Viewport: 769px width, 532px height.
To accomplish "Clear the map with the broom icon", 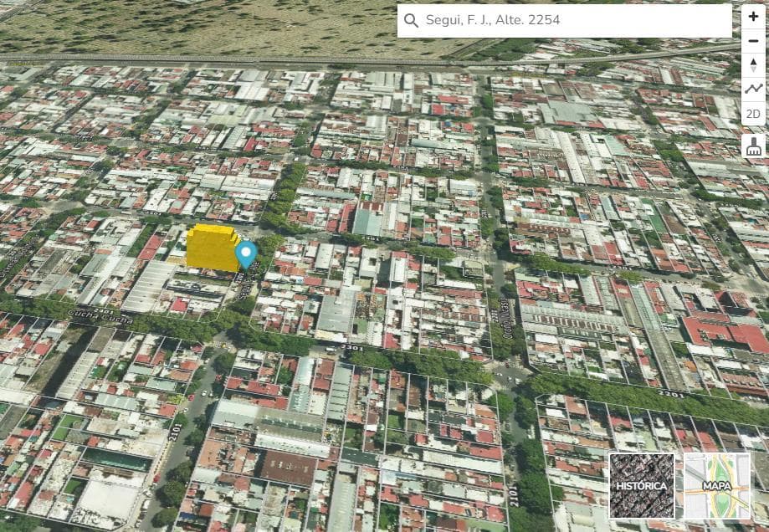I will (x=753, y=146).
